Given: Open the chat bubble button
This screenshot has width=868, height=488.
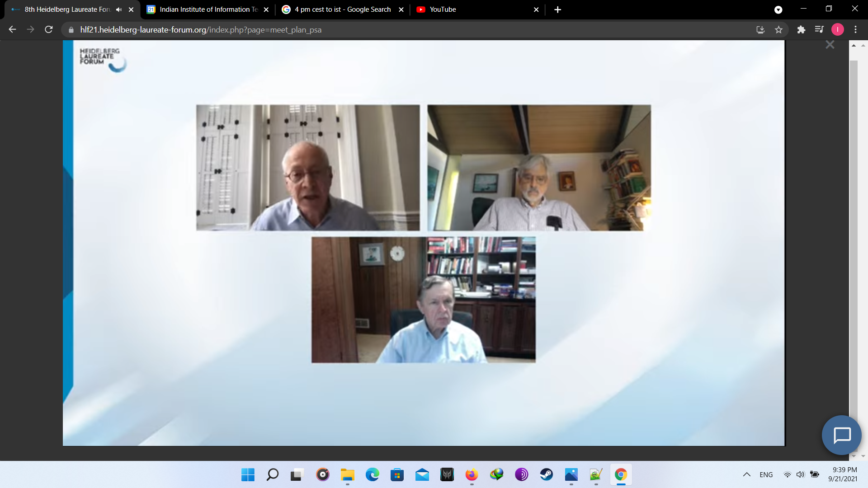Looking at the screenshot, I should coord(842,435).
